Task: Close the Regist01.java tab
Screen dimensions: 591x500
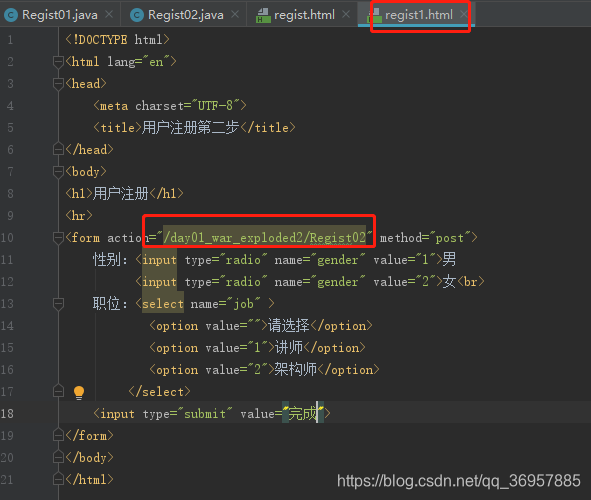Action: pyautogui.click(x=109, y=14)
